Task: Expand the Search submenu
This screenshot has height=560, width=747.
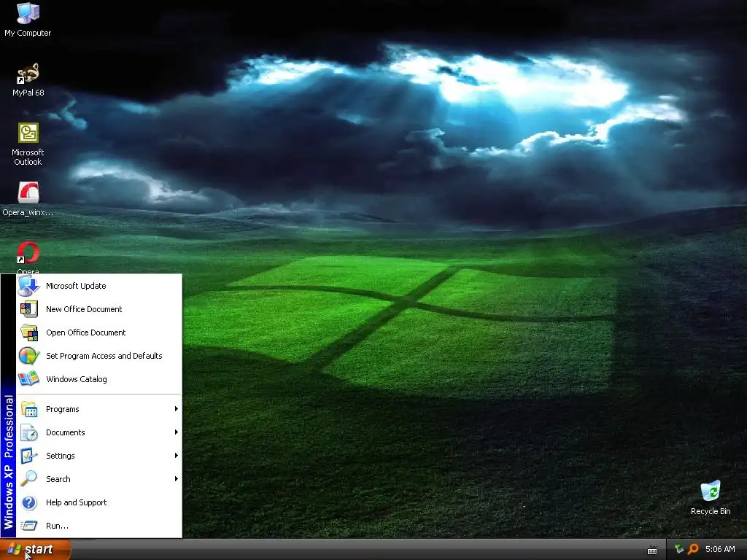Action: point(99,479)
